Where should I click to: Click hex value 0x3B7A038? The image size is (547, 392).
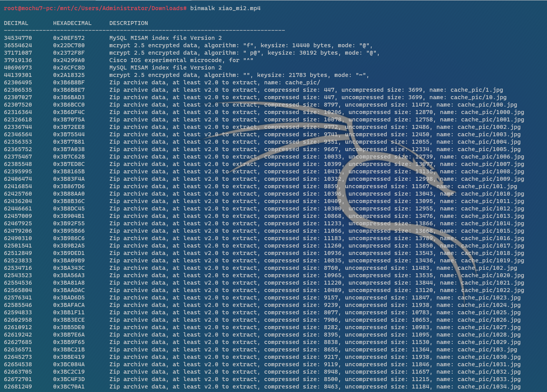(x=69, y=149)
